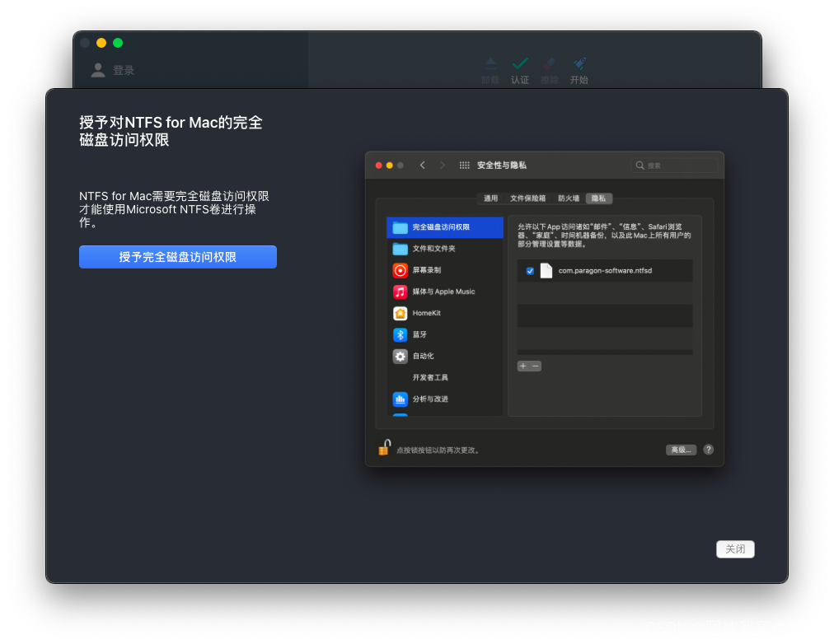This screenshot has height=644, width=834.
Task: Click the 安全性与隐私 window title
Action: pyautogui.click(x=502, y=166)
